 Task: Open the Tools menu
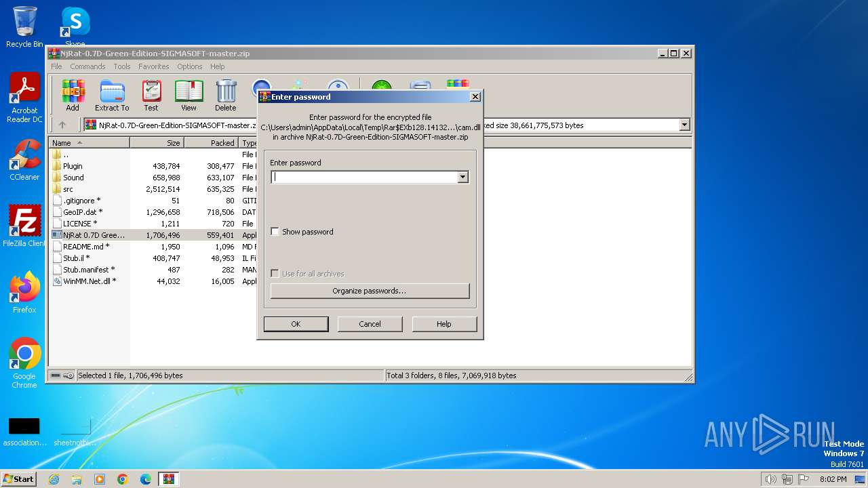click(122, 66)
